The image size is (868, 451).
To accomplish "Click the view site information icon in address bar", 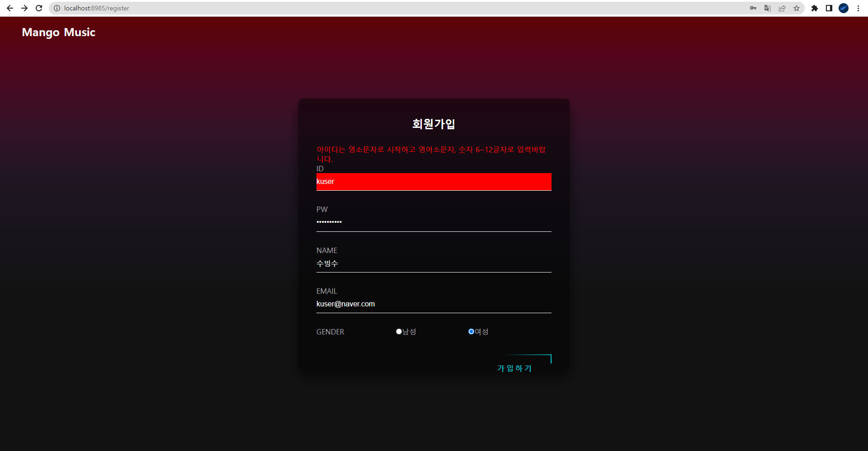I will 57,8.
